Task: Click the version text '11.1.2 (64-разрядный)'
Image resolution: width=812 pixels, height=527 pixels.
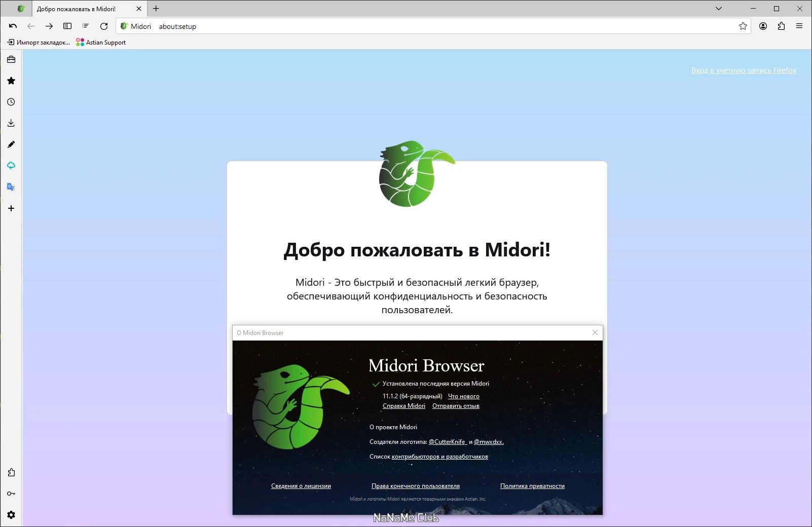Action: pyautogui.click(x=413, y=396)
